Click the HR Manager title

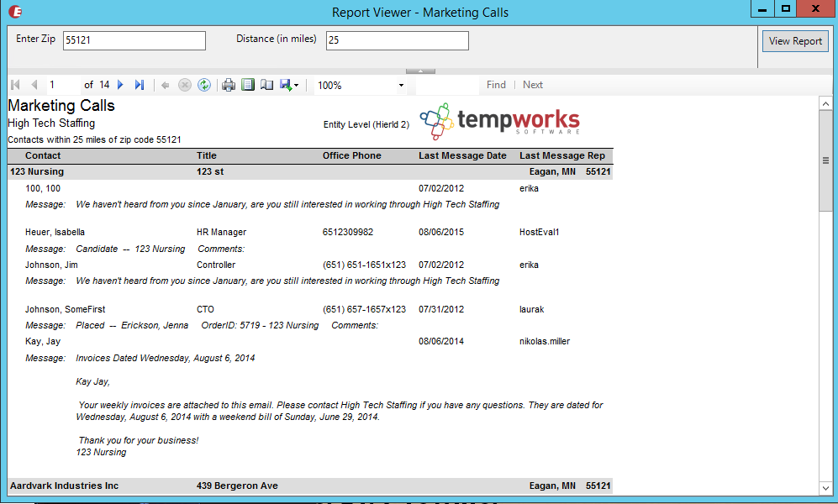coord(221,232)
